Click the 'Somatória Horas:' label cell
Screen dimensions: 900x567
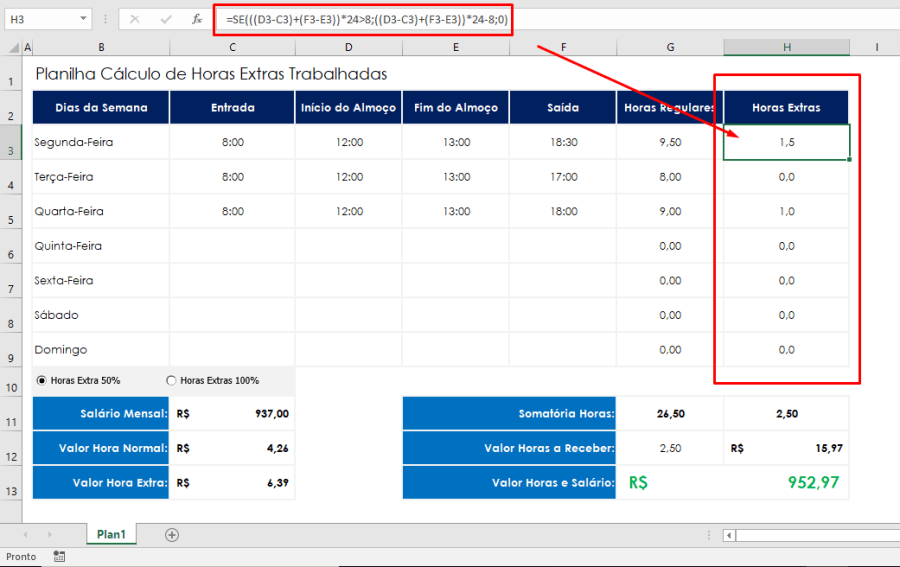click(x=509, y=413)
